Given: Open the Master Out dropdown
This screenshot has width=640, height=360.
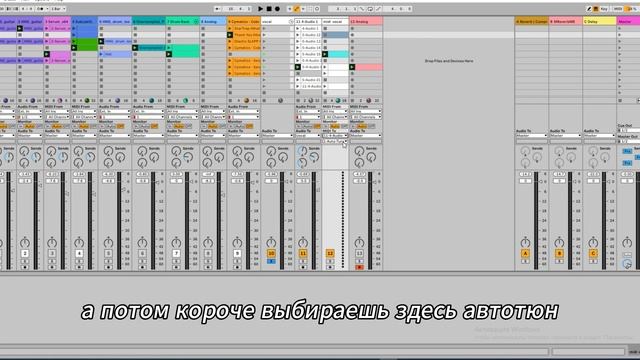Looking at the screenshot, I should [629, 141].
